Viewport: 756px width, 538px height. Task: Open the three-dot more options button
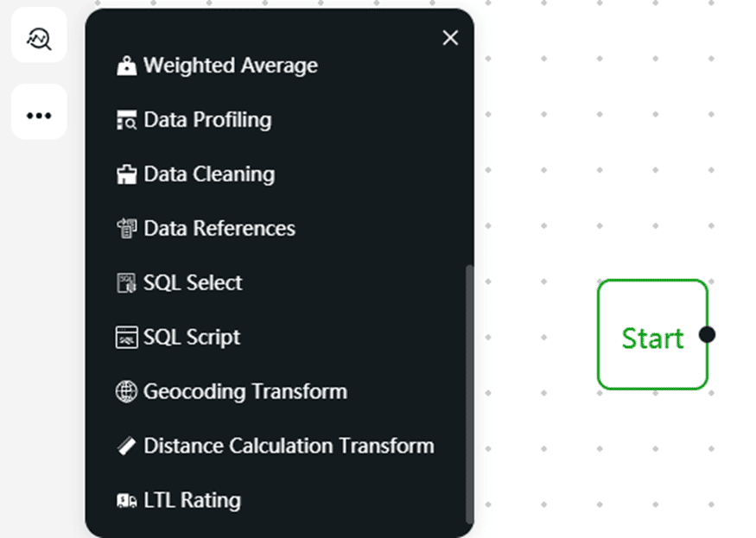point(39,114)
